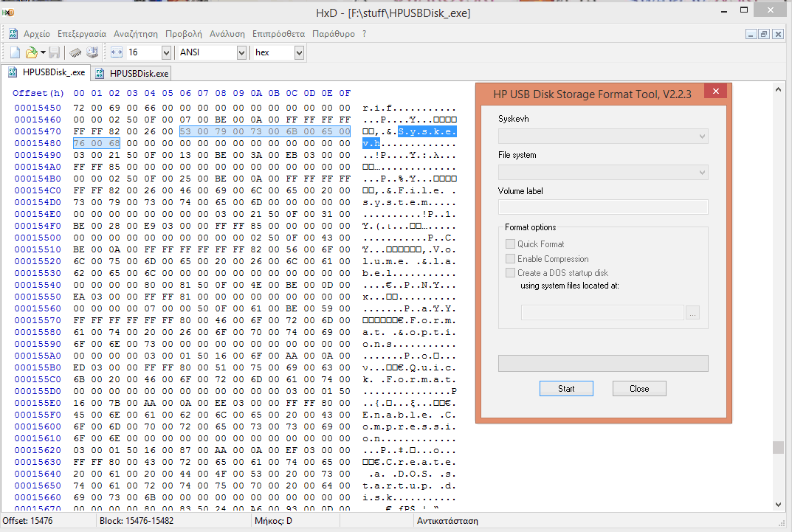Click the vertical scrollbar thumb
Screen dimensions: 792x532
pos(779,448)
